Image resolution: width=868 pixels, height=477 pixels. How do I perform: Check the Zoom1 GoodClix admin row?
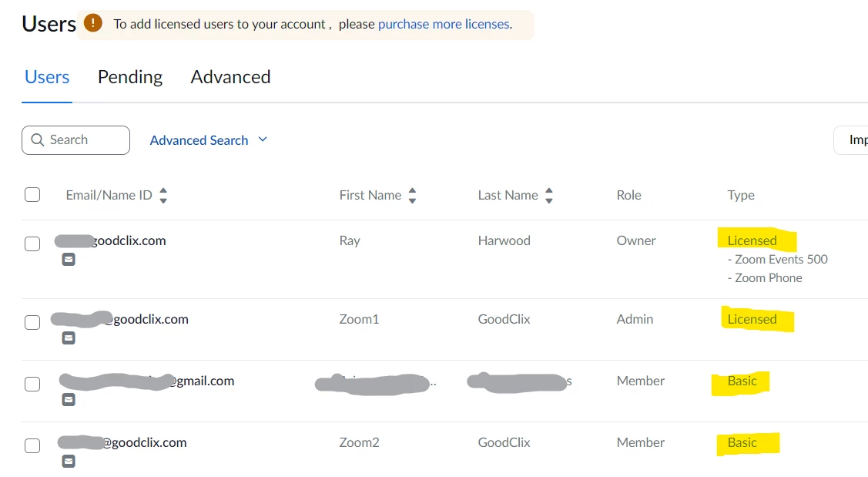click(32, 323)
